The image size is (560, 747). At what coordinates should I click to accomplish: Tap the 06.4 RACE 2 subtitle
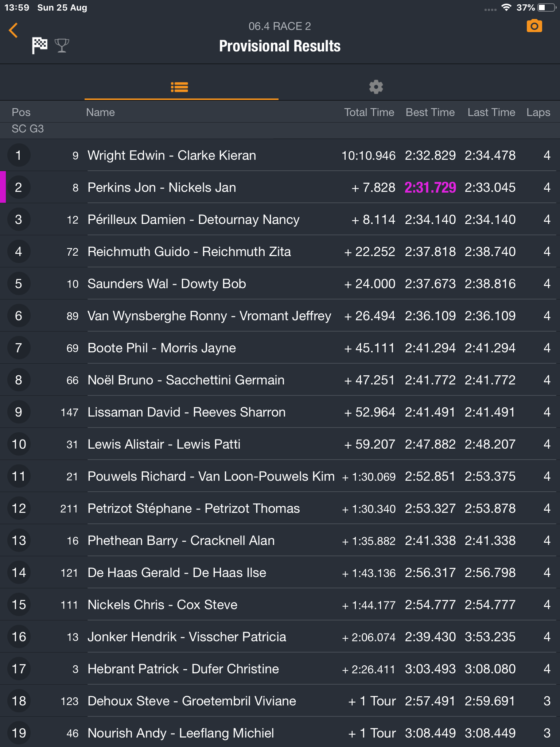coord(280,26)
